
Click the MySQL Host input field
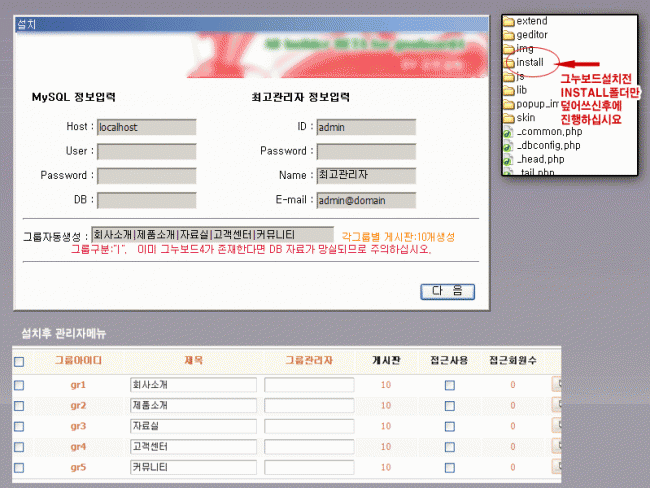tap(145, 127)
